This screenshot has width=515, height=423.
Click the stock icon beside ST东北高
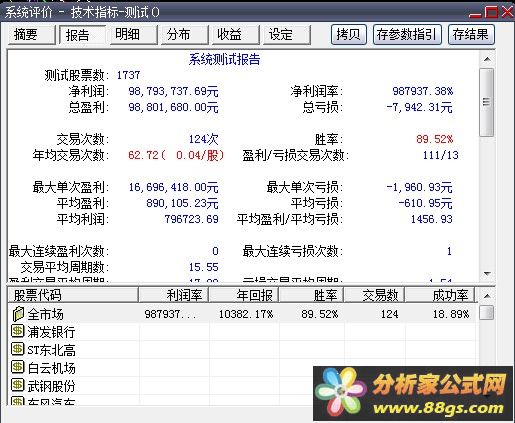pos(17,349)
